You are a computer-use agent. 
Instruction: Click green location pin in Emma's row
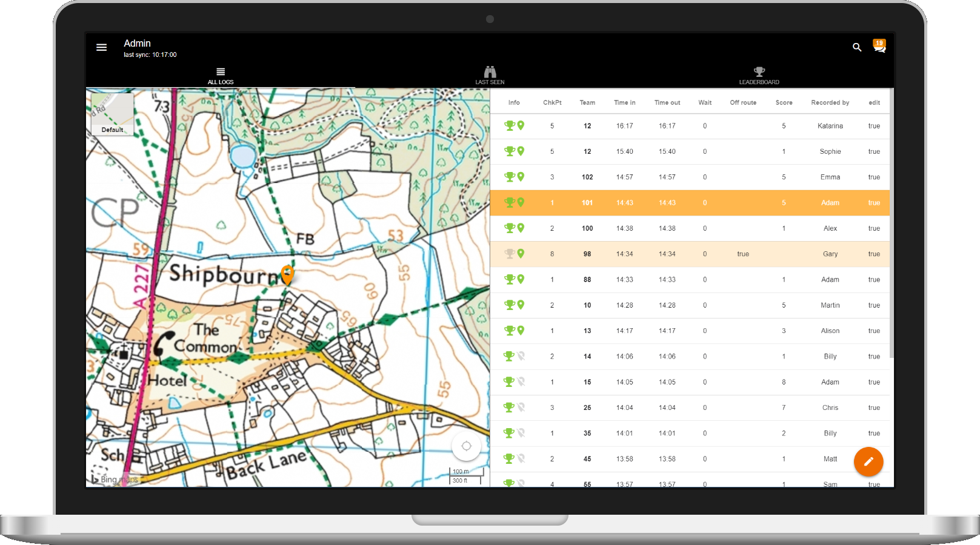pyautogui.click(x=521, y=177)
